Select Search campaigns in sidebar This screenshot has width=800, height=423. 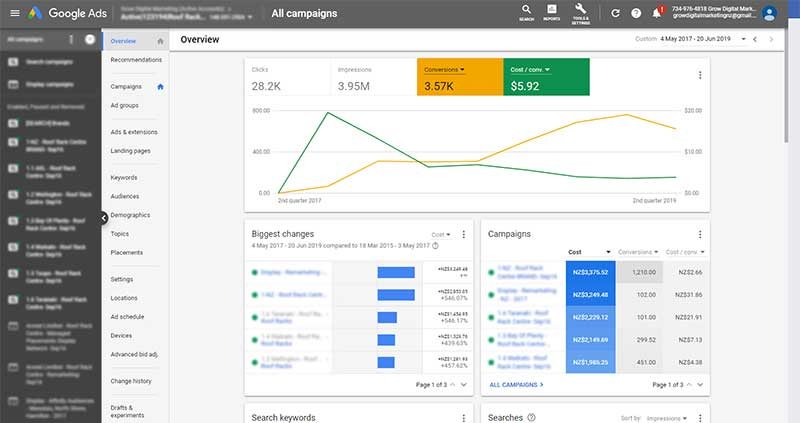click(x=51, y=62)
